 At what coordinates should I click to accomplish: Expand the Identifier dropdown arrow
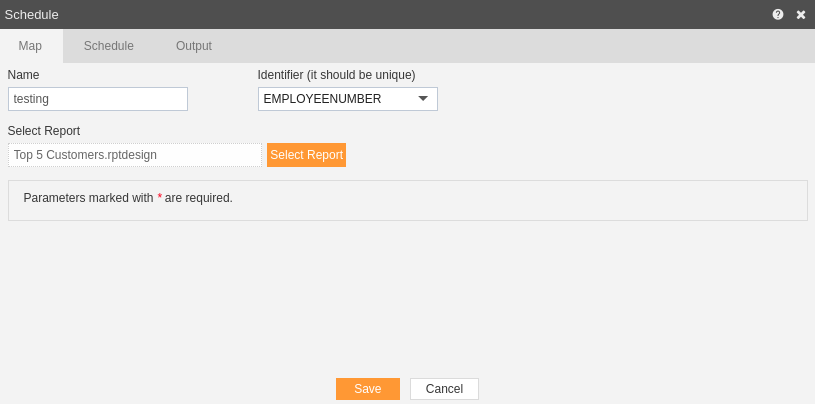tap(423, 98)
